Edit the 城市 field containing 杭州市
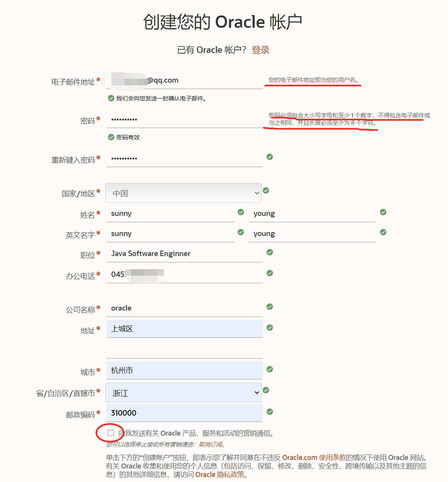 (x=184, y=370)
